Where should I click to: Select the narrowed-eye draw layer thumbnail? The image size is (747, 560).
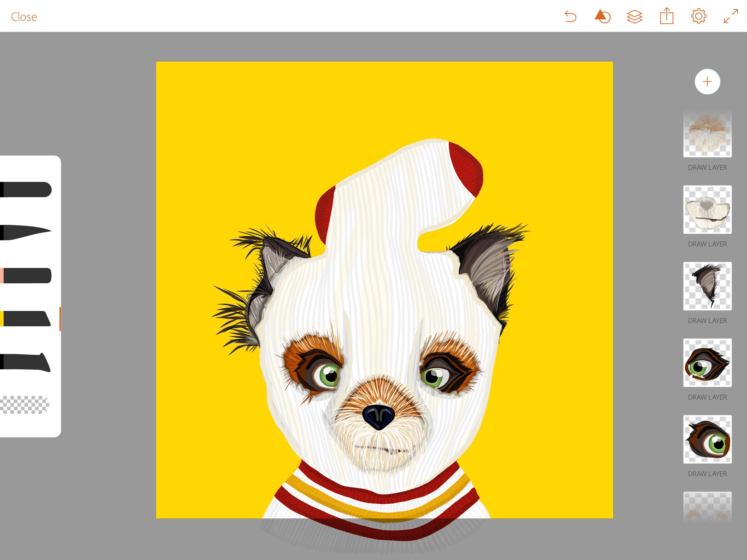(707, 363)
